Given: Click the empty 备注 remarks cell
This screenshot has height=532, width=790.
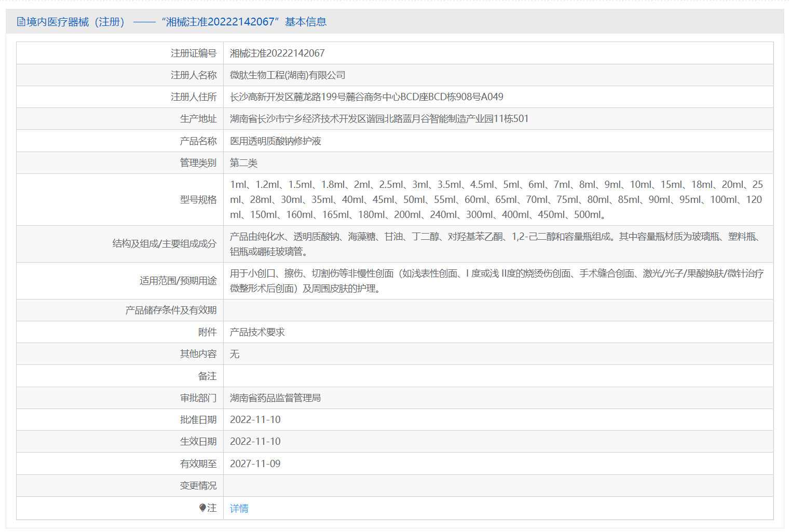Looking at the screenshot, I should [x=467, y=375].
